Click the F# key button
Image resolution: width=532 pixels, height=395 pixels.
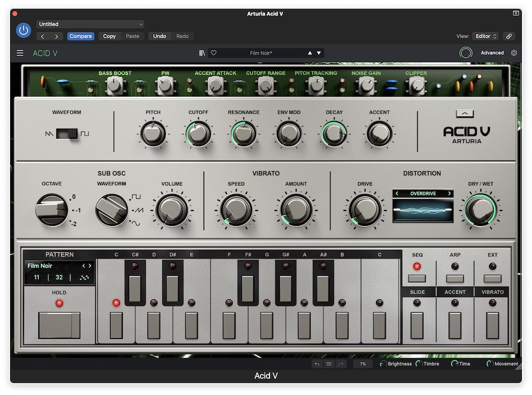[x=248, y=289]
